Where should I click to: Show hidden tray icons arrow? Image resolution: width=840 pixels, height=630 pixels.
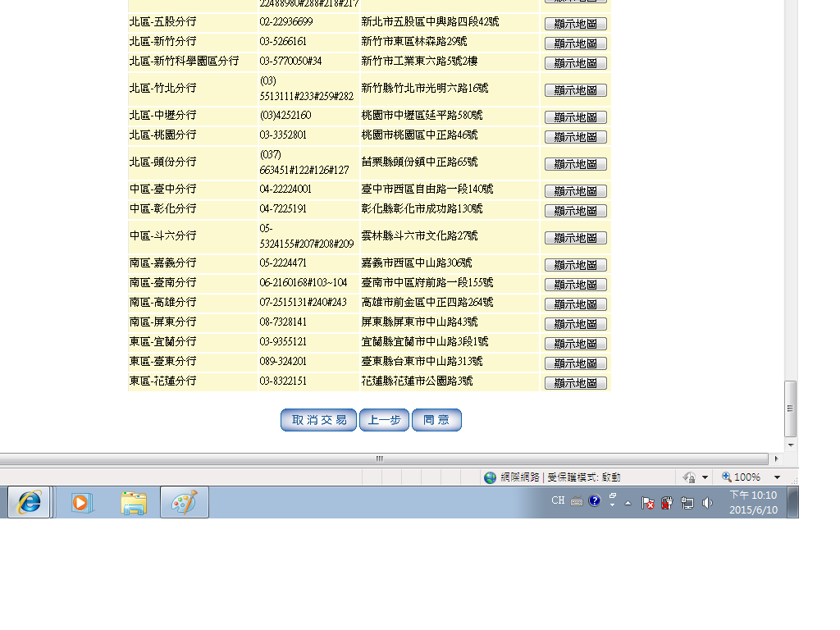pos(628,503)
